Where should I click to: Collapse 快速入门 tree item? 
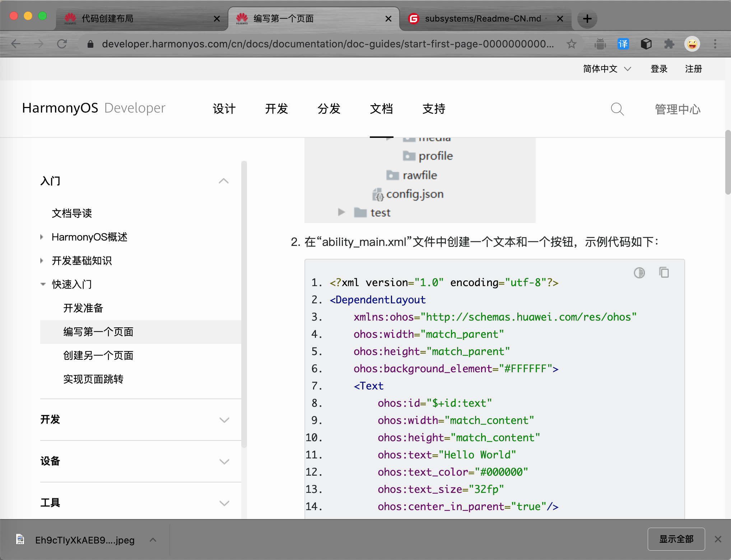pos(43,284)
